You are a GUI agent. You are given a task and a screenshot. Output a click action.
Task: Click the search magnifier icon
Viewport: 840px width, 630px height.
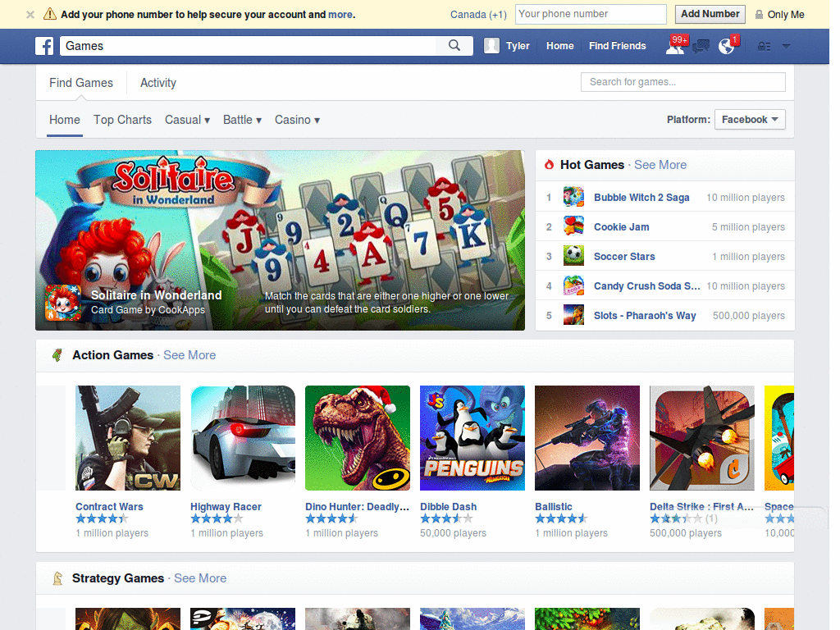click(x=454, y=46)
